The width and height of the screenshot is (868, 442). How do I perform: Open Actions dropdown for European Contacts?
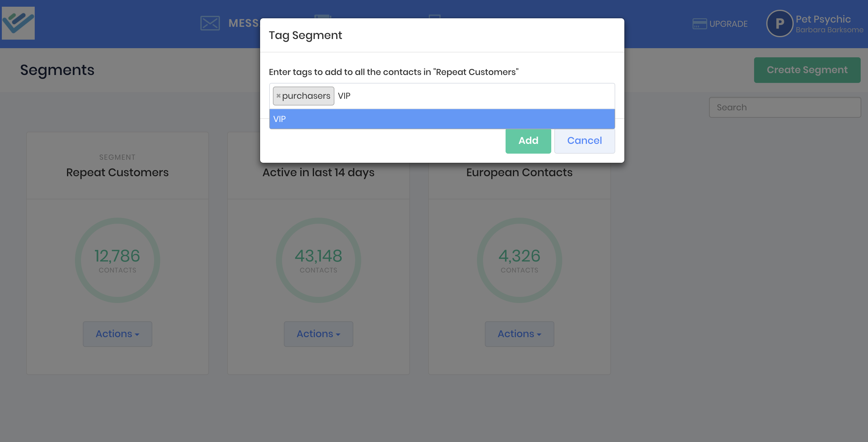[519, 334]
